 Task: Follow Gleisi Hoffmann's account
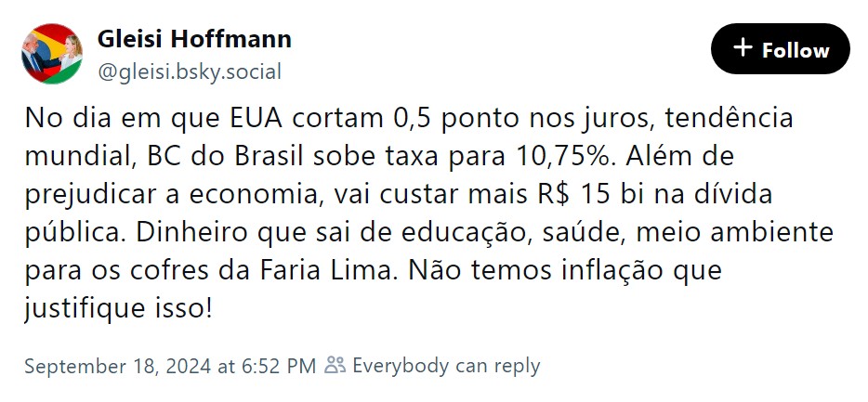[780, 49]
